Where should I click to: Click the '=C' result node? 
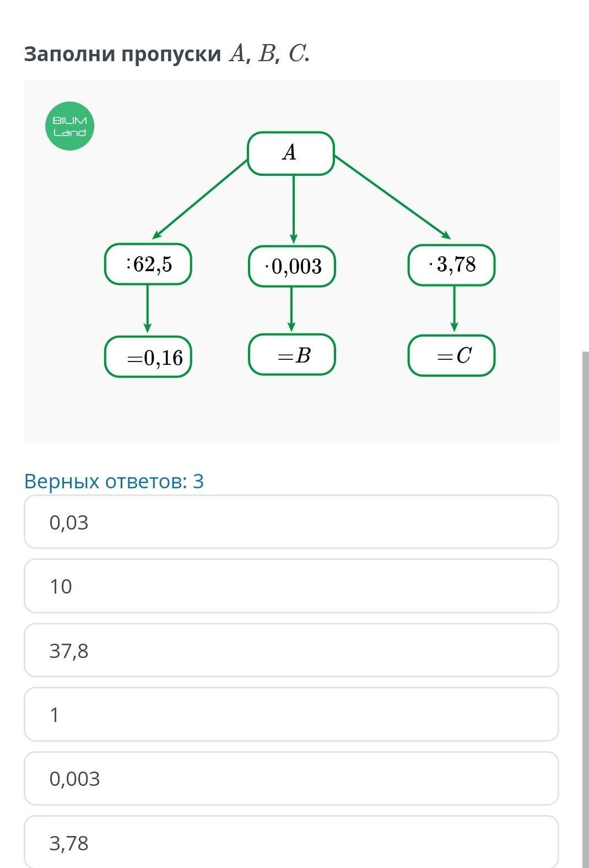click(x=451, y=356)
